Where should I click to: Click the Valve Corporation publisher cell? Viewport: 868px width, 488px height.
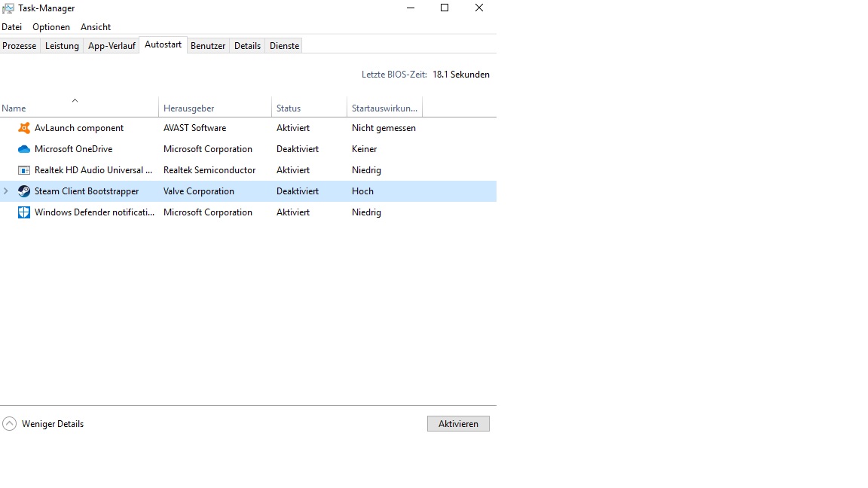point(199,191)
